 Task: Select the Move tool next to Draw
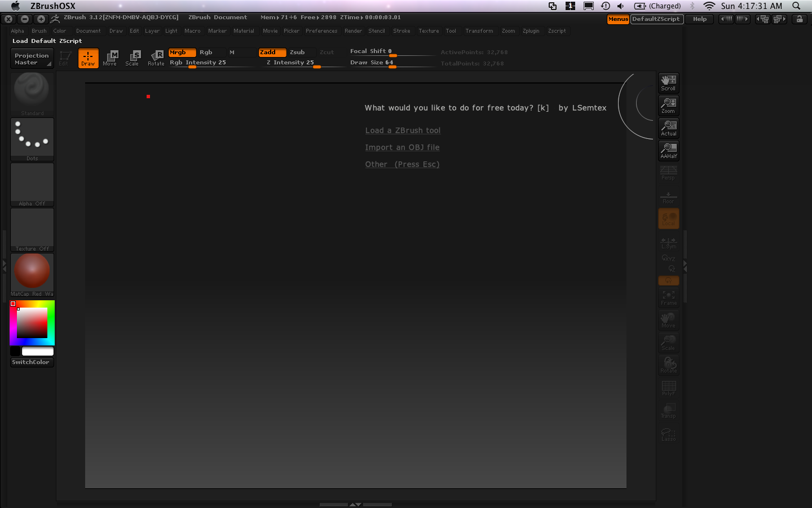coord(111,58)
